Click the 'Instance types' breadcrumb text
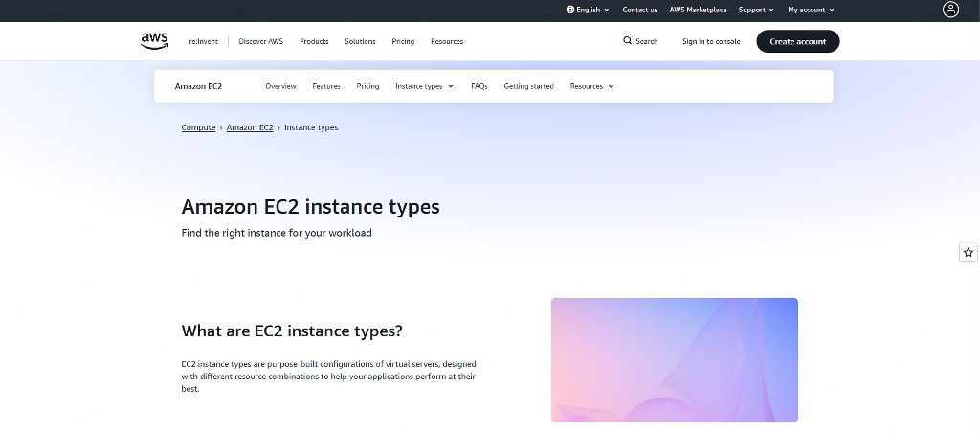Viewport: 980px width, 434px height. pyautogui.click(x=311, y=127)
